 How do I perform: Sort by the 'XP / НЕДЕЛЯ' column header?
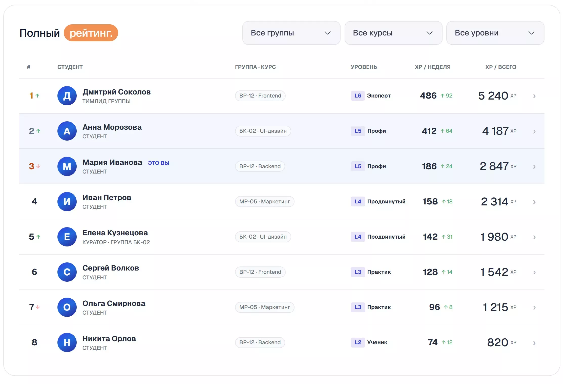click(433, 67)
